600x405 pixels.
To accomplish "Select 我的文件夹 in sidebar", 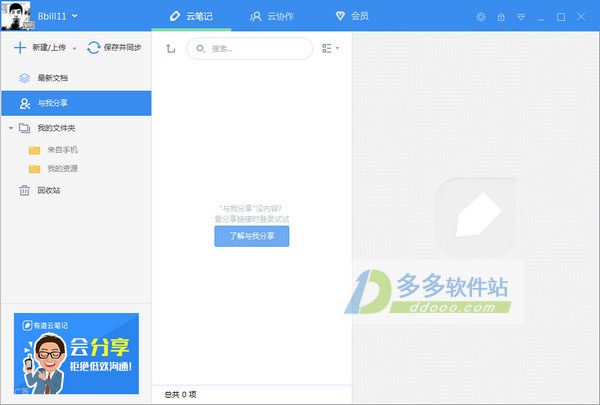I will click(77, 128).
